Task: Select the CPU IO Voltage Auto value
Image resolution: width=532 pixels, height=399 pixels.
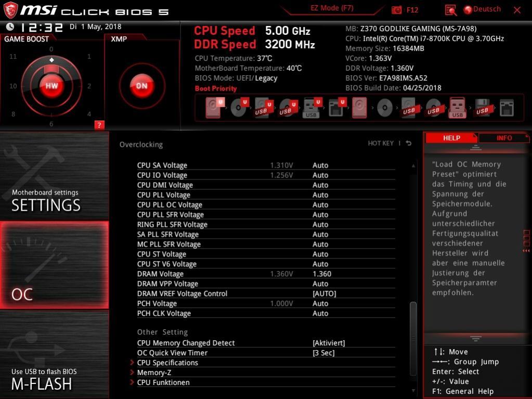Action: (x=320, y=175)
